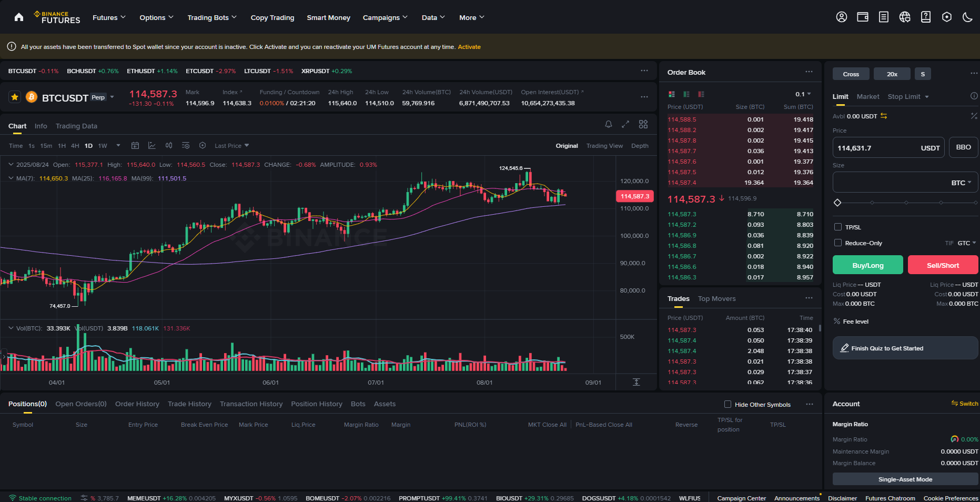Image resolution: width=980 pixels, height=502 pixels.
Task: Open ticker bar more options
Action: click(644, 71)
